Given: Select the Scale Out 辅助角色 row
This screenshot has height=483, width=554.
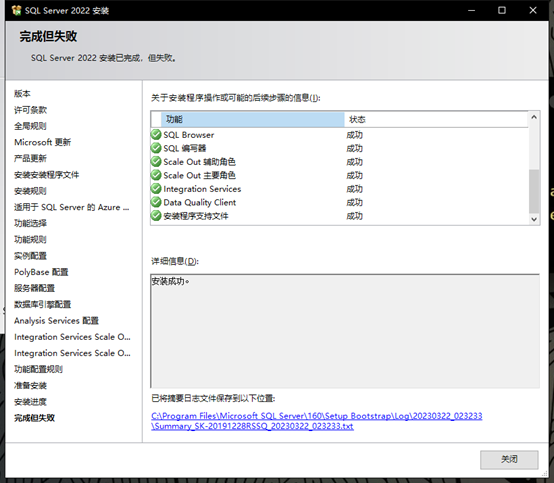Looking at the screenshot, I should [340, 162].
